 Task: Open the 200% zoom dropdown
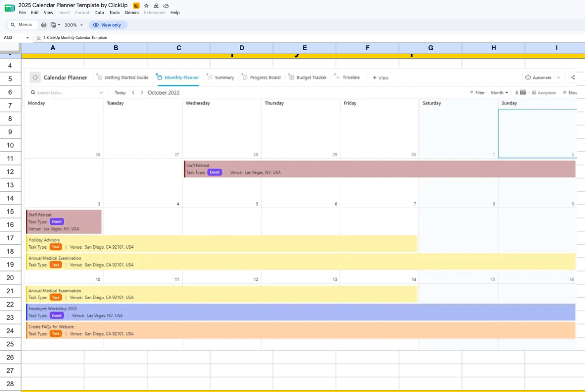[74, 25]
